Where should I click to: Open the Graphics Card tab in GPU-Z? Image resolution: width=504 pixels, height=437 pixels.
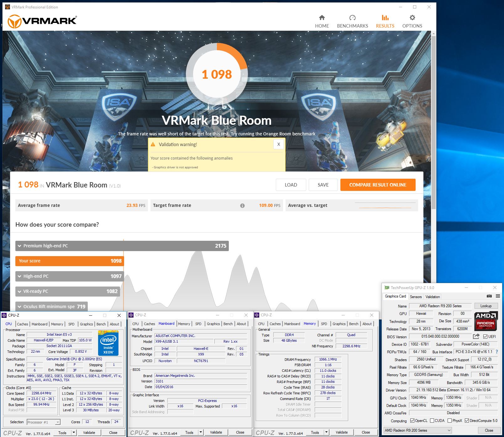395,296
